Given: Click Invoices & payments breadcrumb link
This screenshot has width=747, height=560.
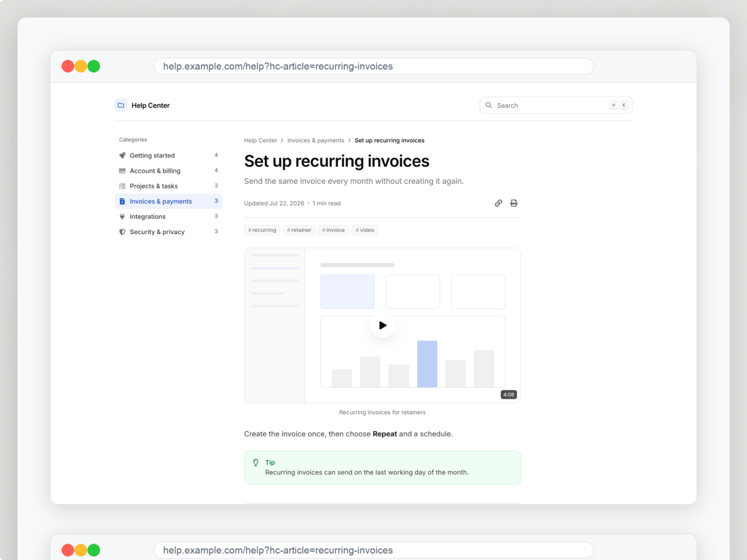Looking at the screenshot, I should click(x=316, y=141).
